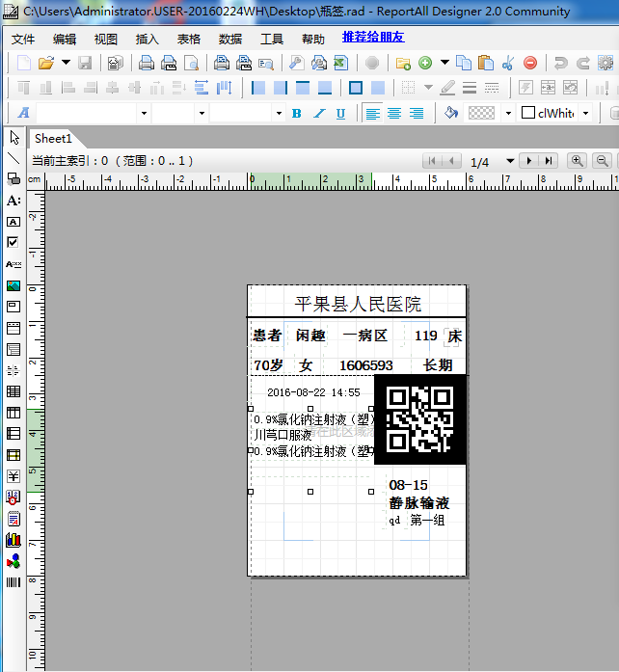Toggle Italic formatting
The height and width of the screenshot is (672, 619).
coord(318,113)
